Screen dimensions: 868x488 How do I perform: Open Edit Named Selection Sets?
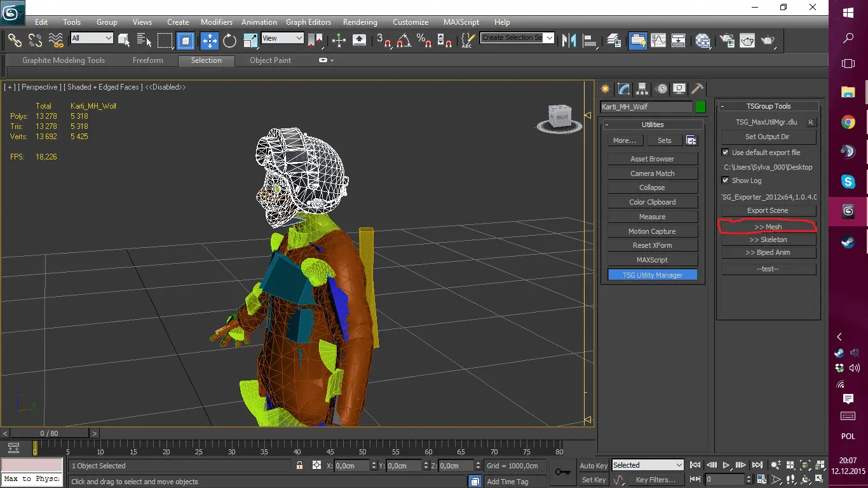pyautogui.click(x=467, y=41)
